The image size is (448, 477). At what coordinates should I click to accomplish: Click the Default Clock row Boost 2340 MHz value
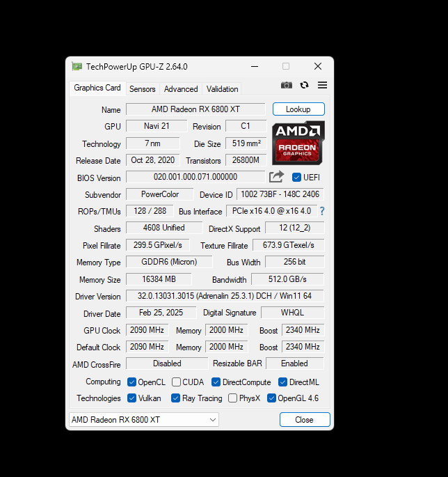tap(303, 347)
